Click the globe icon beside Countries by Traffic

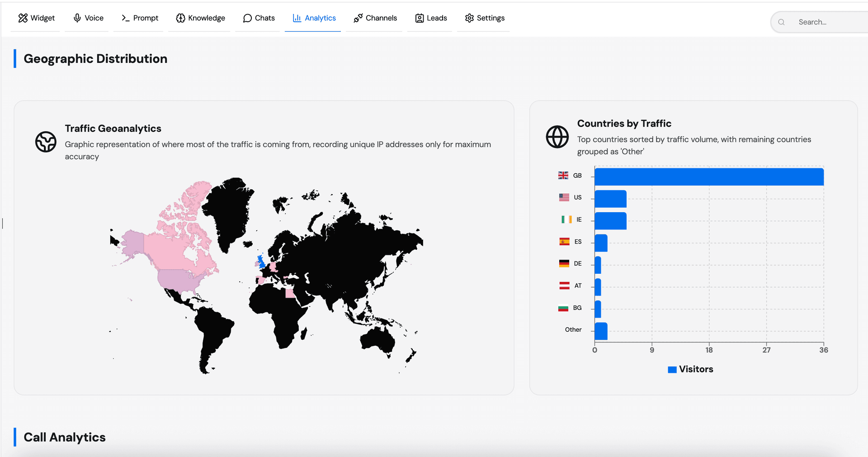point(557,137)
